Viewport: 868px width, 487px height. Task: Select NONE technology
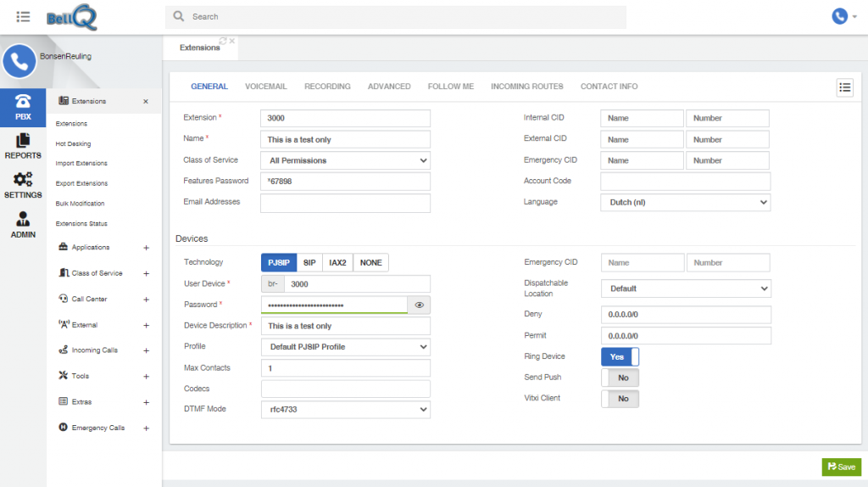click(371, 263)
